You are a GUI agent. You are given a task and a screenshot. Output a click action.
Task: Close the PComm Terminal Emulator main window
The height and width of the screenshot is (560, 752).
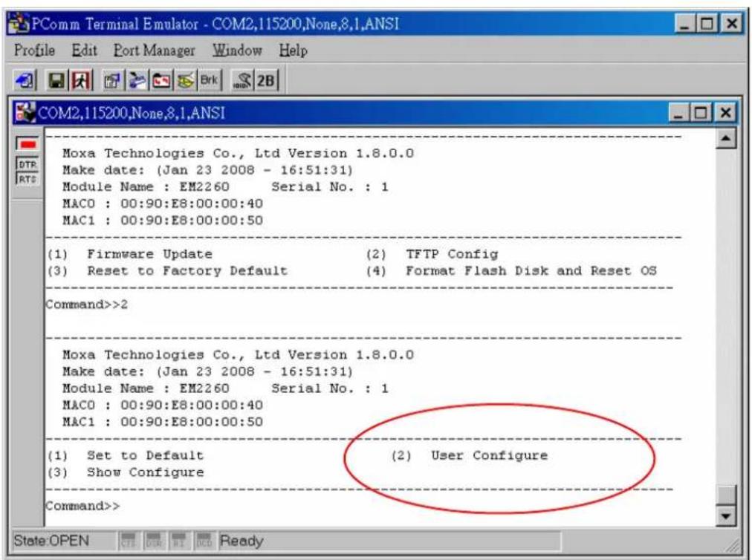tap(732, 24)
